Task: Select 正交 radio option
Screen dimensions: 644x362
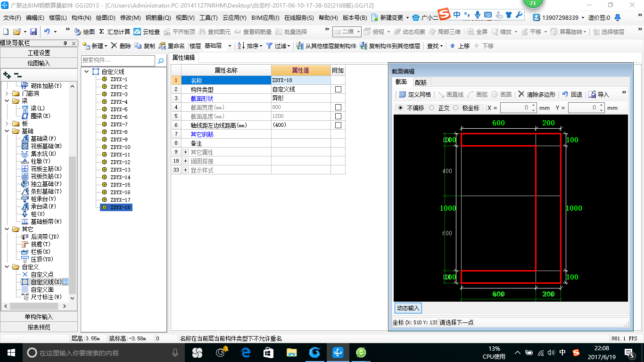Action: click(x=432, y=107)
